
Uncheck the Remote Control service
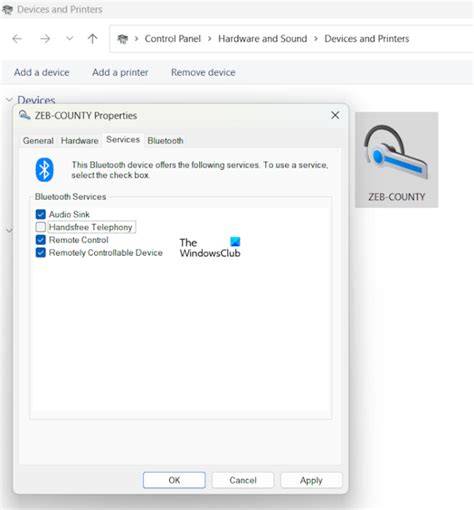[41, 240]
